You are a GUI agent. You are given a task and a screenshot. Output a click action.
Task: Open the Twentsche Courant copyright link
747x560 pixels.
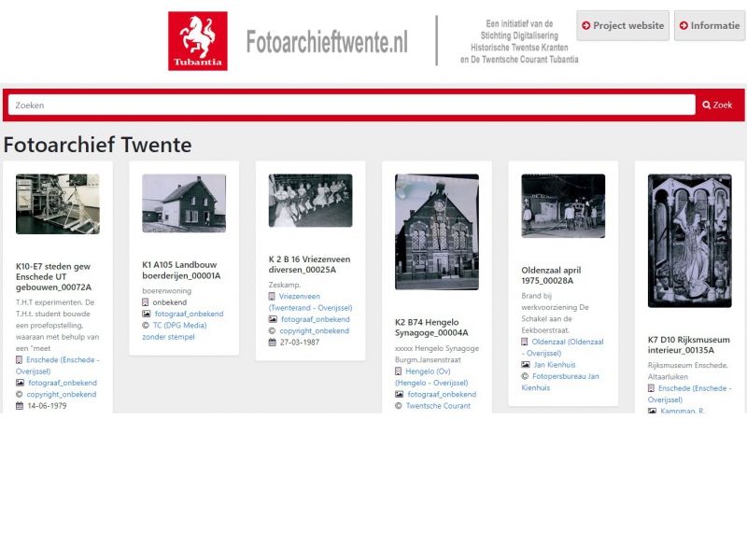pos(438,406)
